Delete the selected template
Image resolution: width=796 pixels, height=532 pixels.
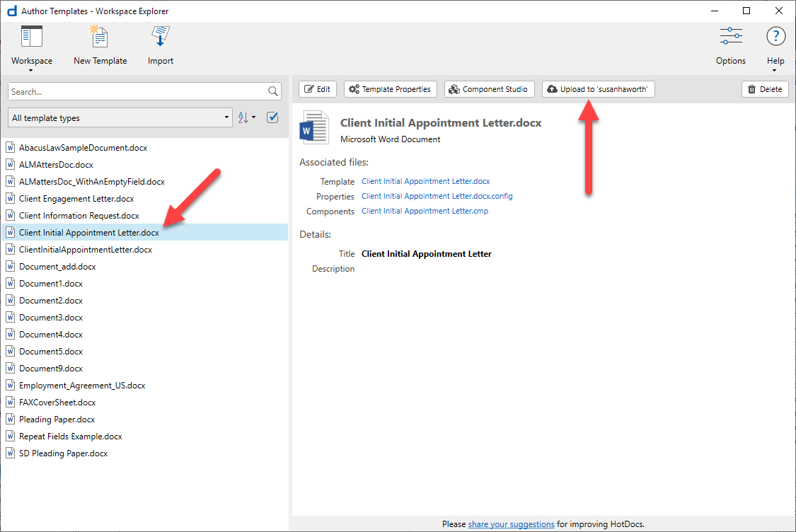(x=765, y=89)
